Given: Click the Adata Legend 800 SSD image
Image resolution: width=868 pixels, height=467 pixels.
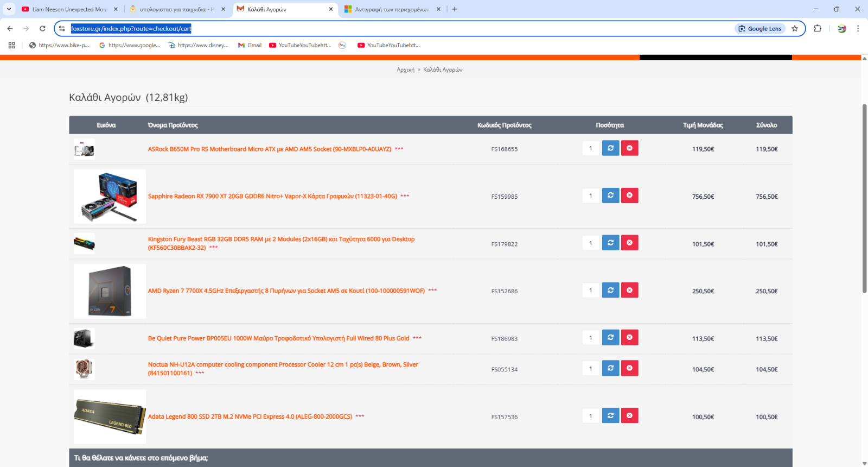Looking at the screenshot, I should [110, 416].
